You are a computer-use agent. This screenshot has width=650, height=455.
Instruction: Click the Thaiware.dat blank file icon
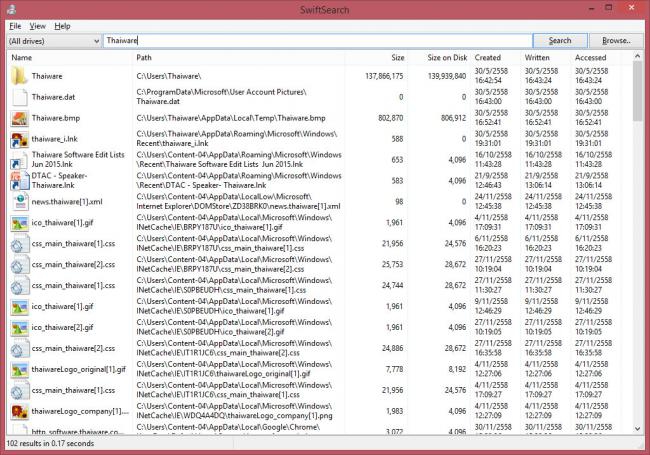pyautogui.click(x=19, y=97)
